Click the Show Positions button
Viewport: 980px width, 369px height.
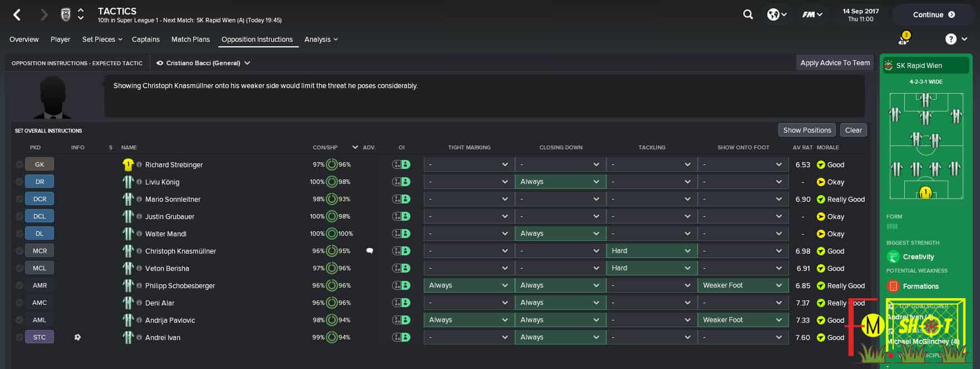coord(807,130)
